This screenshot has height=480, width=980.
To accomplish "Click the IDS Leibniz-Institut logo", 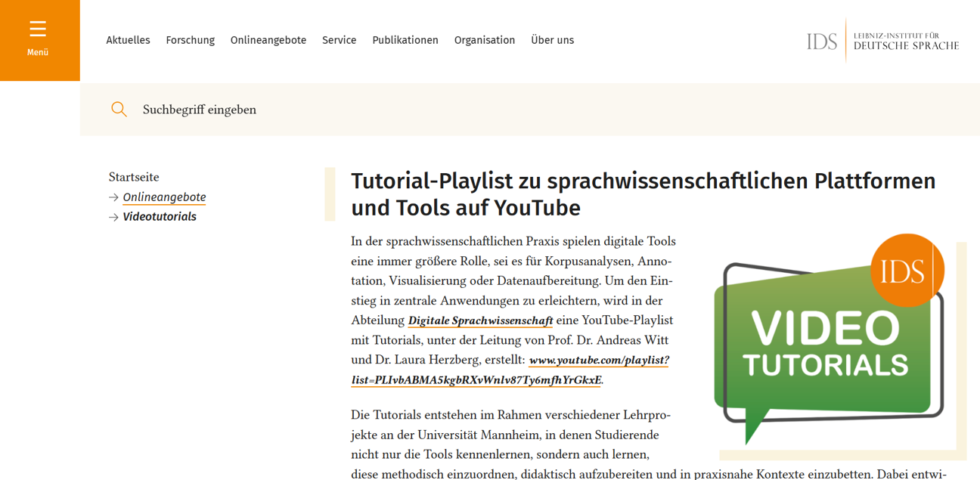I will tap(882, 39).
